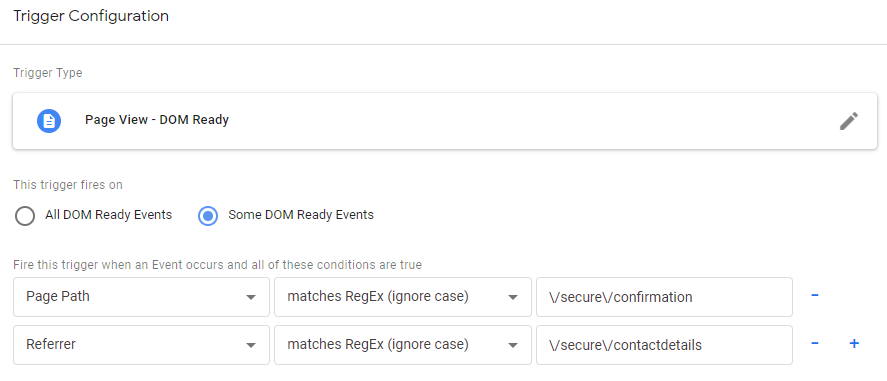Click the Trigger Configuration heading
The width and height of the screenshot is (887, 381).
coord(91,16)
